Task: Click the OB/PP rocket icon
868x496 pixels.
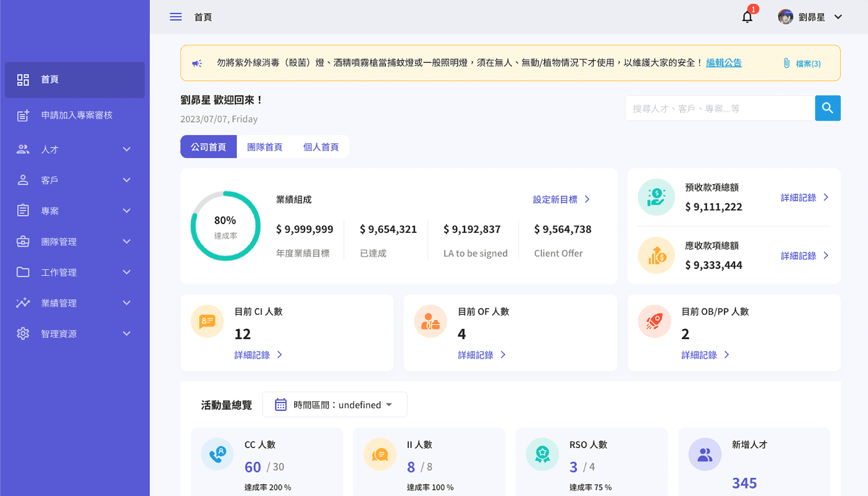Action: (x=654, y=321)
